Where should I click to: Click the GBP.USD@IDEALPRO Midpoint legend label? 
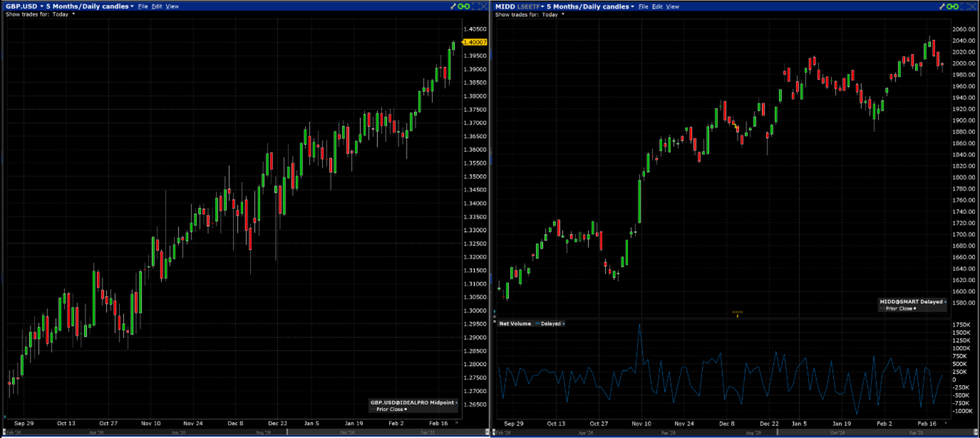pos(411,402)
